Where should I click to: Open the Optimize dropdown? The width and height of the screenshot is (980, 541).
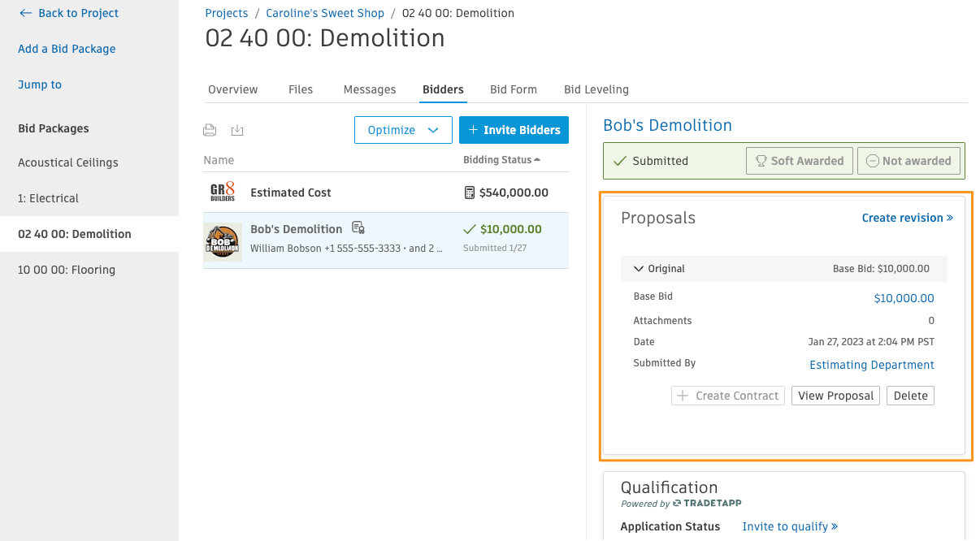[403, 130]
